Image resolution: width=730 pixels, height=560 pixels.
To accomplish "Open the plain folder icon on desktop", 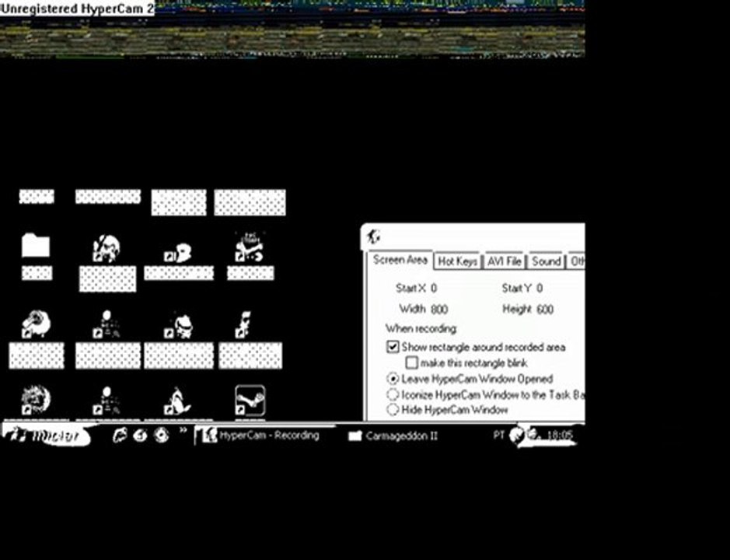I will [36, 246].
